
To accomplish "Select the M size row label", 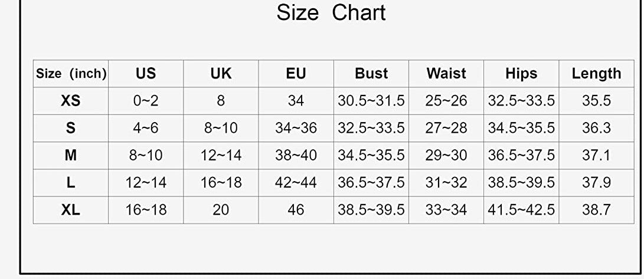I will pyautogui.click(x=71, y=156).
